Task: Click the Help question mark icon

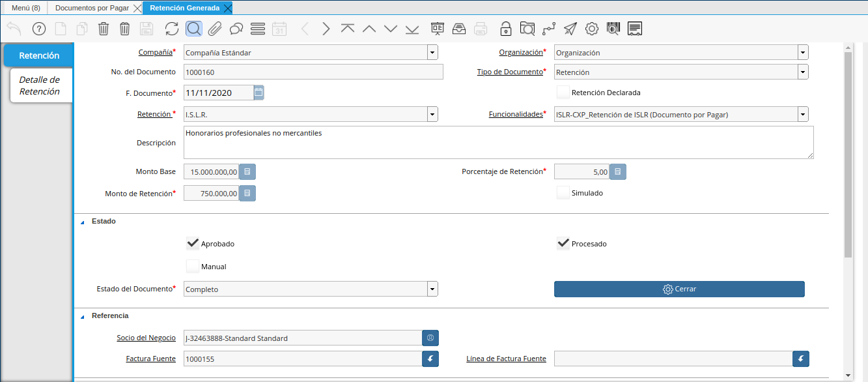Action: 39,29
